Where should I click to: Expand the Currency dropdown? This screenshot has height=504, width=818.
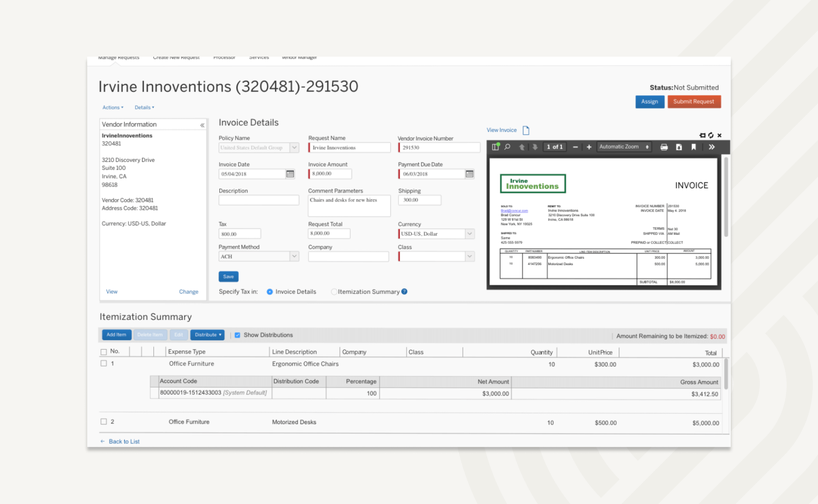(470, 234)
